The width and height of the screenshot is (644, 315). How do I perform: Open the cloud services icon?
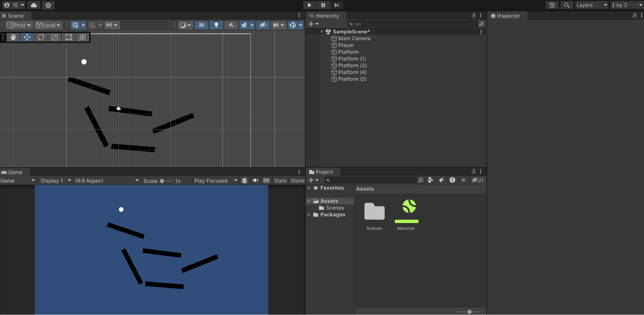[34, 5]
